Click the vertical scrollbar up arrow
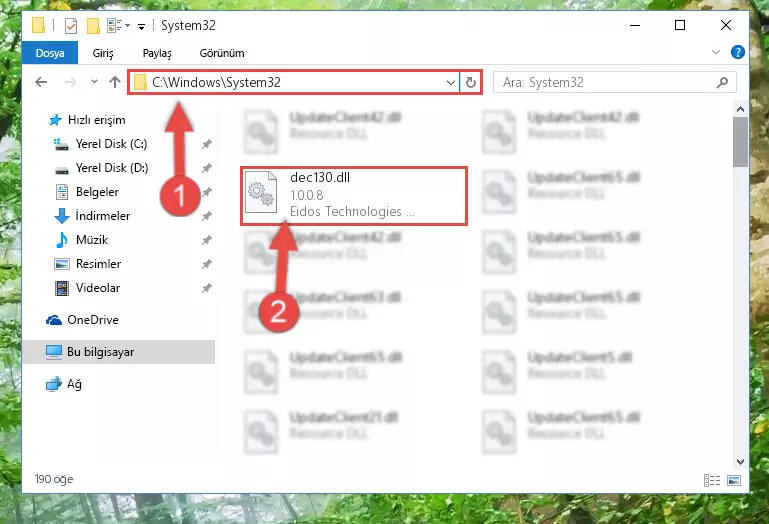This screenshot has width=769, height=524. click(740, 109)
